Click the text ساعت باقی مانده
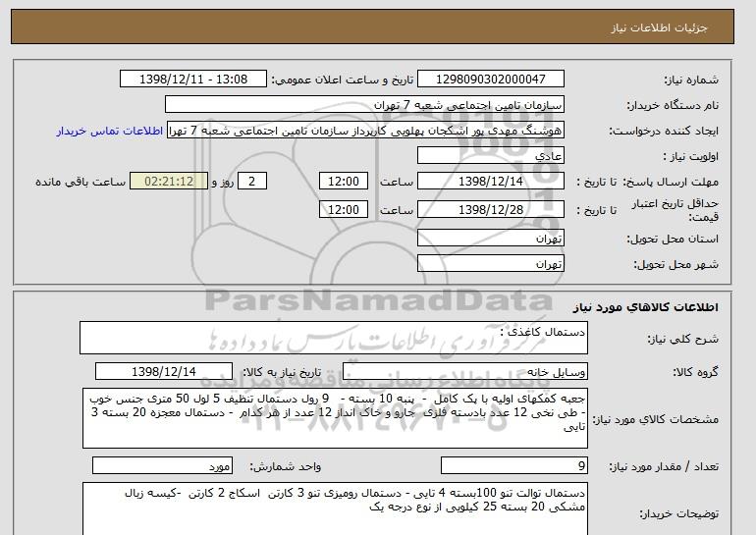The height and width of the screenshot is (535, 756). pyautogui.click(x=81, y=183)
